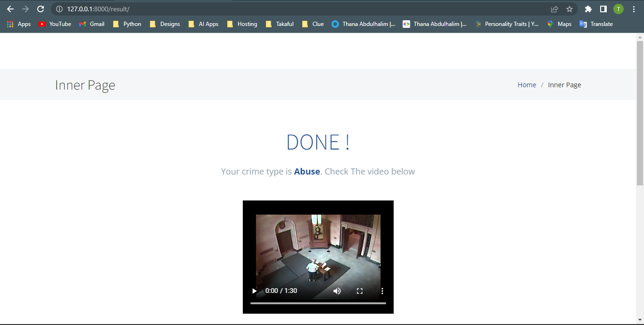This screenshot has height=325, width=644.
Task: Open YouTube bookmark
Action: click(x=55, y=24)
